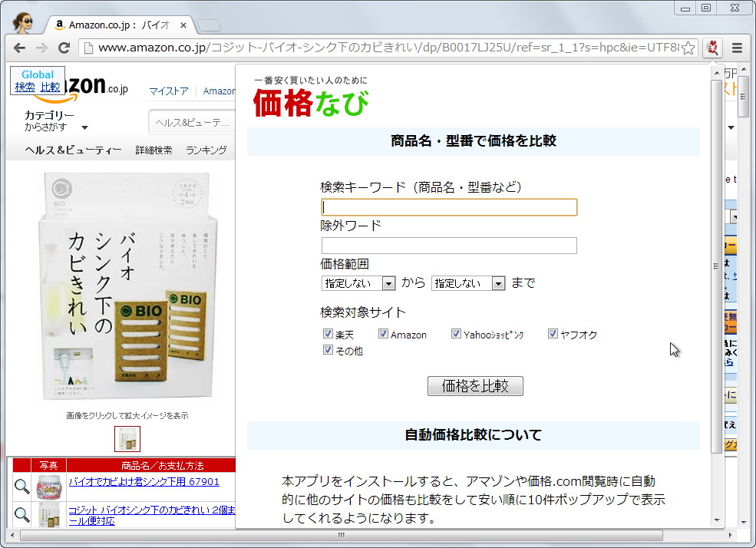Click inside the 検索キーワード input field

click(x=449, y=206)
